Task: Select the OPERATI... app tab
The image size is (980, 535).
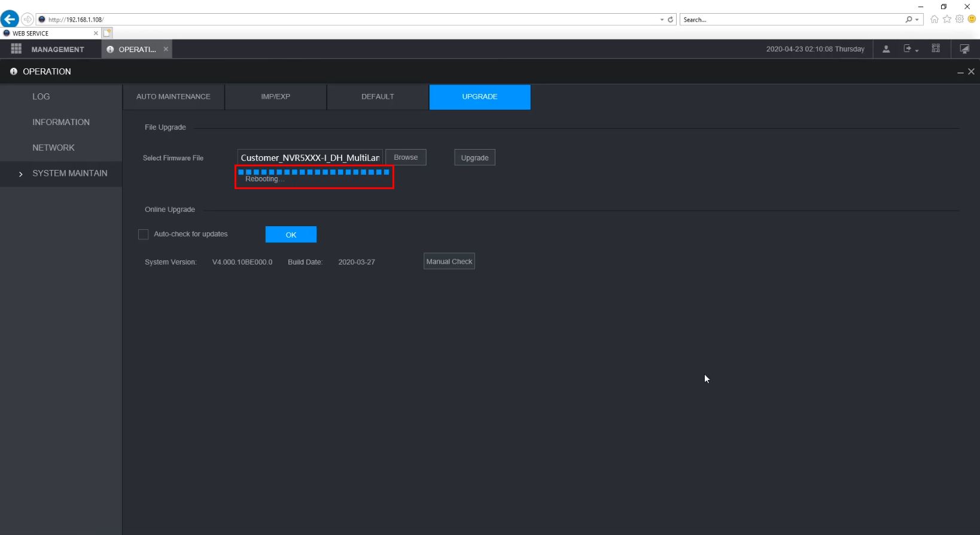Action: [137, 49]
